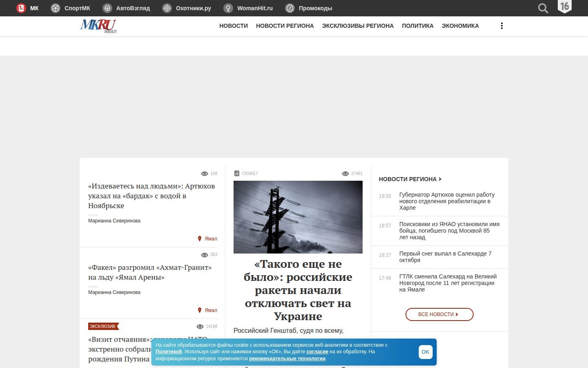The image size is (588, 368).
Task: Click the Промокоды percent tag icon
Action: tap(290, 8)
